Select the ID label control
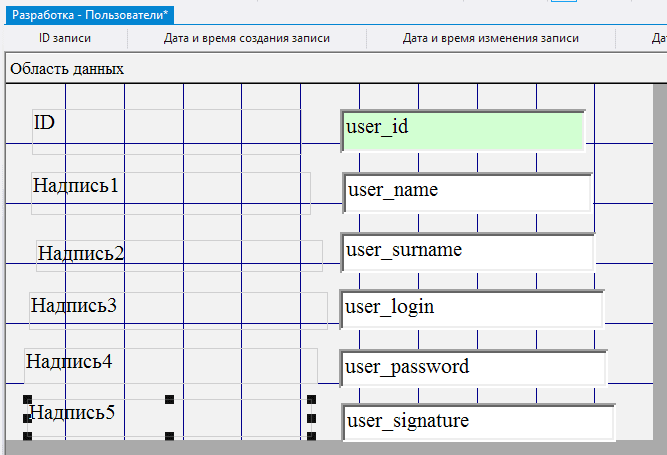Image resolution: width=667 pixels, height=455 pixels. click(45, 123)
